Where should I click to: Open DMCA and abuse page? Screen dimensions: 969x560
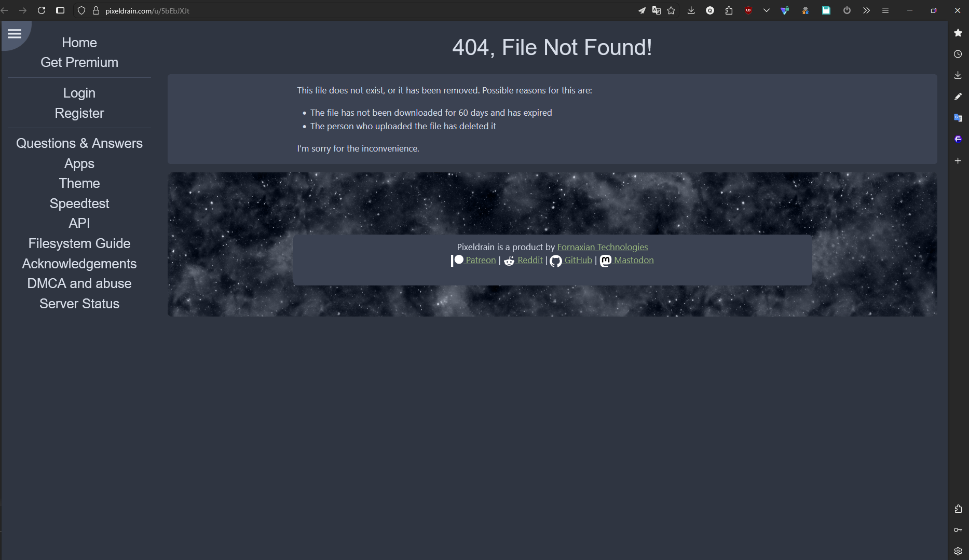(79, 283)
